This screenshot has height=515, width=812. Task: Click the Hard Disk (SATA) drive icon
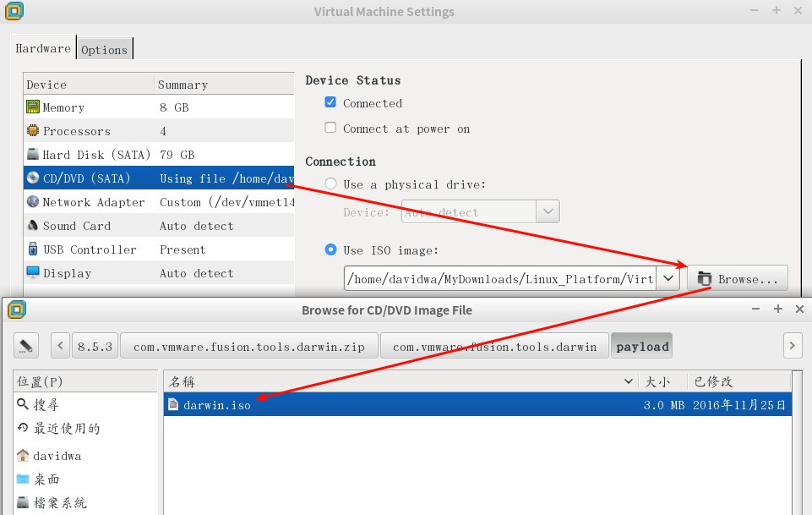click(x=33, y=154)
